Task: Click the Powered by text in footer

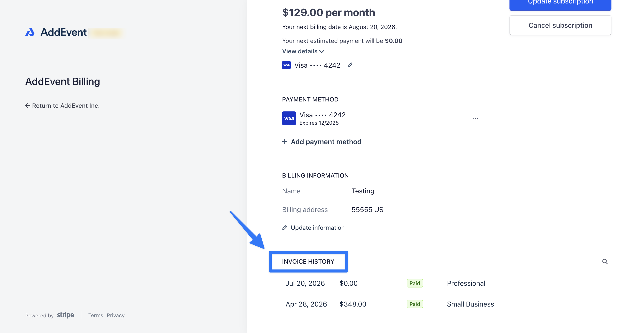Action: 39,315
